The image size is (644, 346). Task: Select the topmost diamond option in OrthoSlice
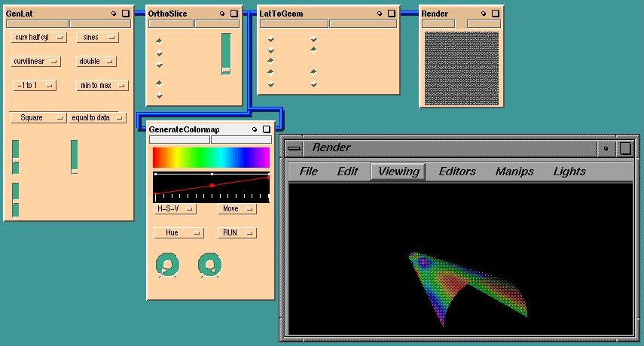tap(159, 41)
